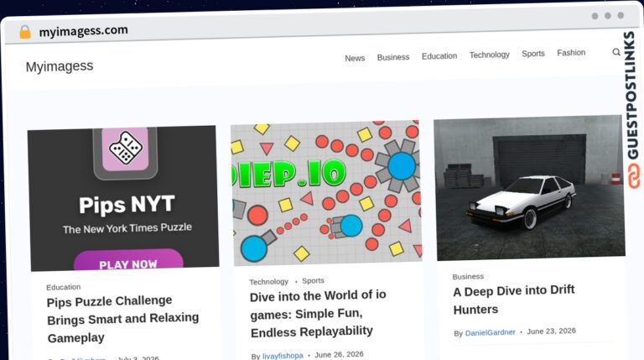Open author DanielGardner's profile link
The height and width of the screenshot is (360, 644).
pyautogui.click(x=490, y=332)
